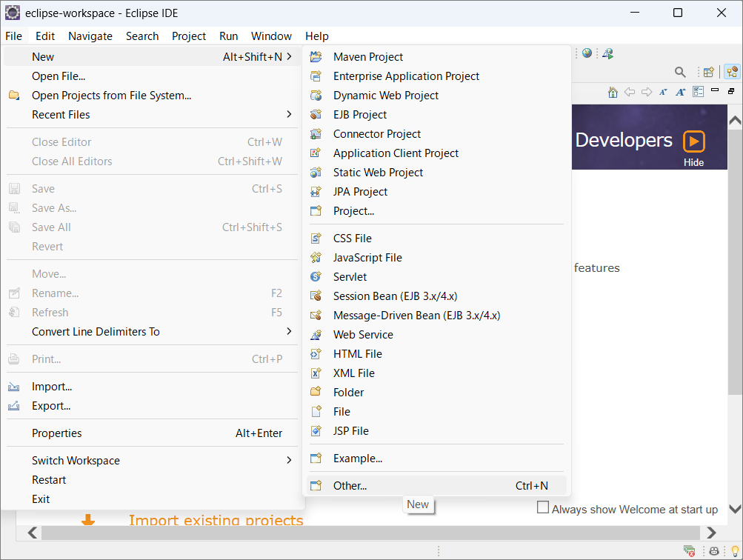Click the Magnify font size icon
This screenshot has height=560, width=743.
click(681, 92)
